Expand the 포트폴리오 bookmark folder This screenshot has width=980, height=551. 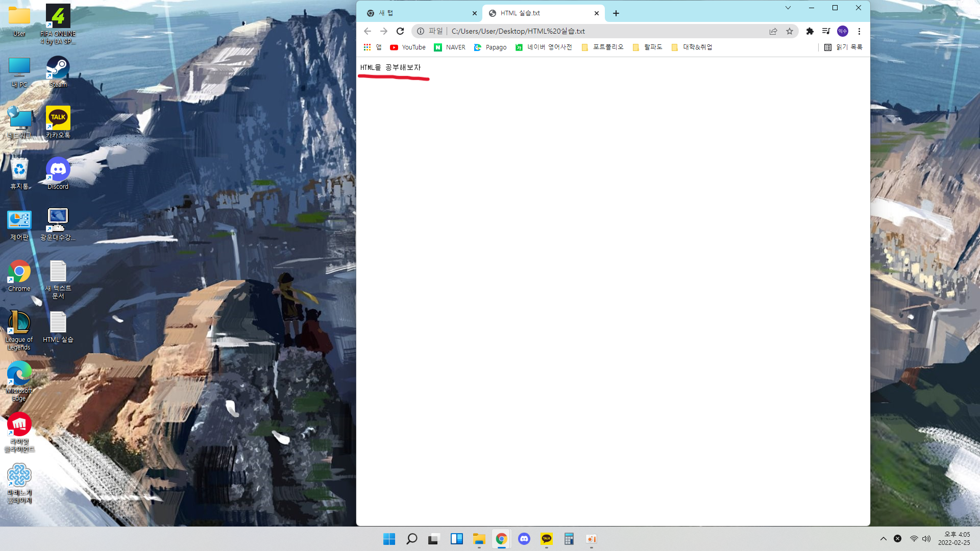point(602,47)
